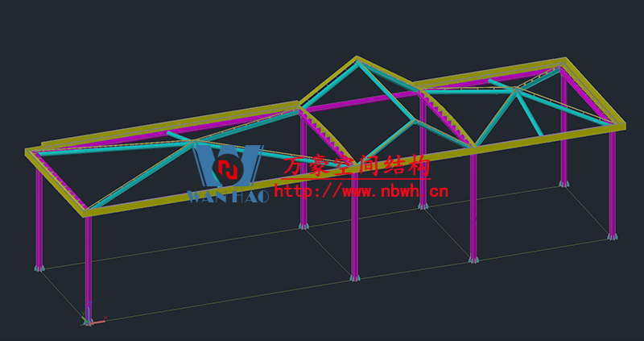
Task: Click the red Chinese company title text
Action: coord(357,166)
